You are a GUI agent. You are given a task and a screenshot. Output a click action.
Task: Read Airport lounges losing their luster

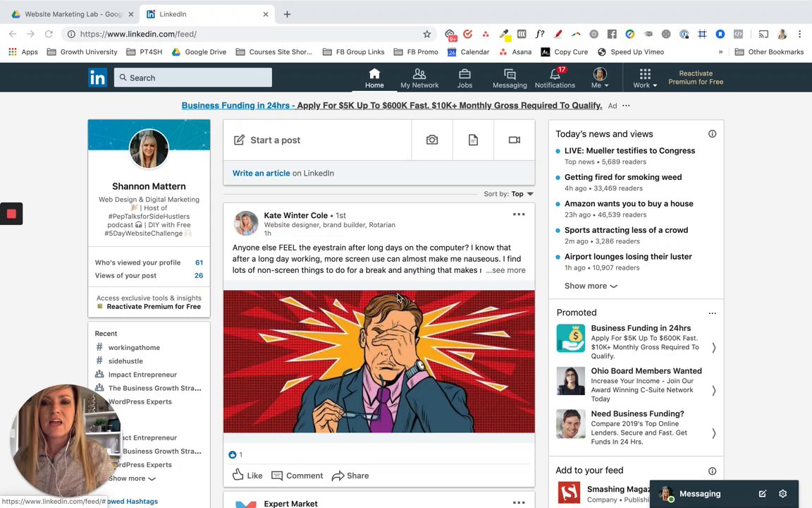click(x=628, y=257)
